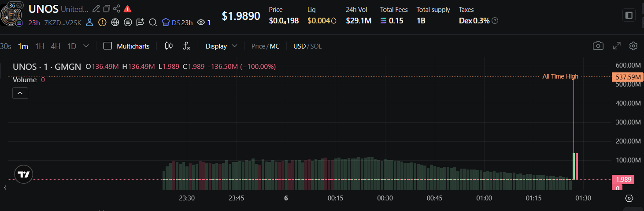The height and width of the screenshot is (211, 644).
Task: Switch currency to SOL
Action: [x=316, y=46]
